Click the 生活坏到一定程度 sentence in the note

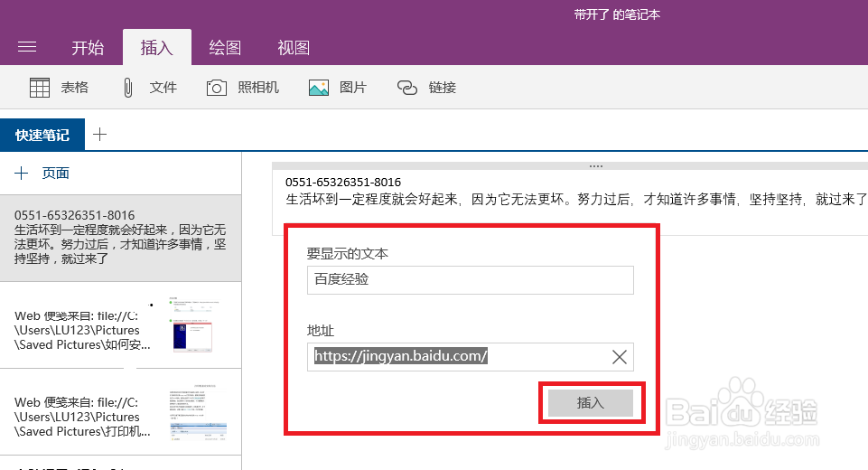click(x=576, y=200)
